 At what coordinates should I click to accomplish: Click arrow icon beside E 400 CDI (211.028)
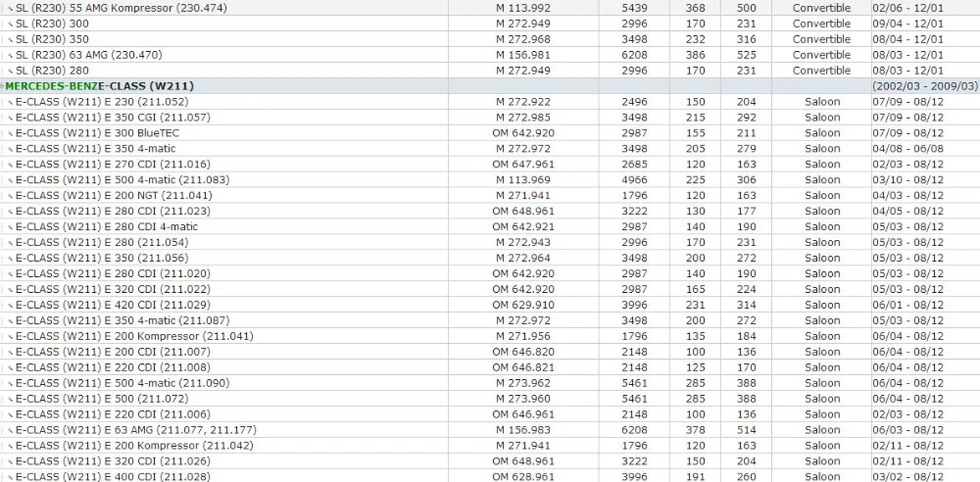tap(11, 477)
